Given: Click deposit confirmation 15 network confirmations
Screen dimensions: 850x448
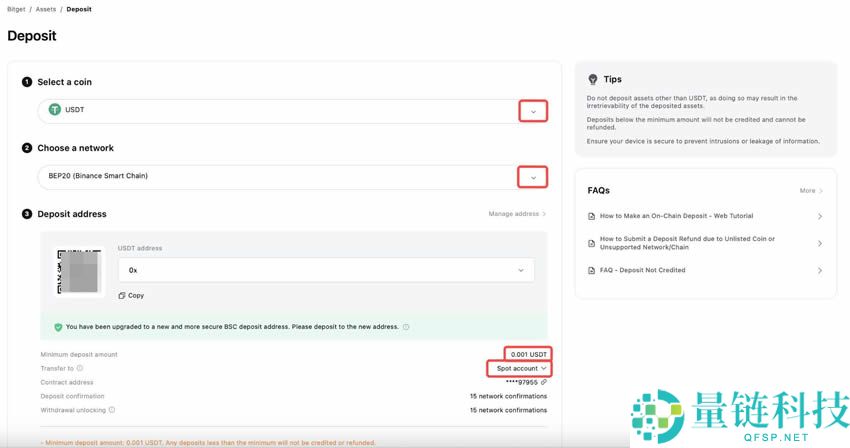Looking at the screenshot, I should 508,396.
